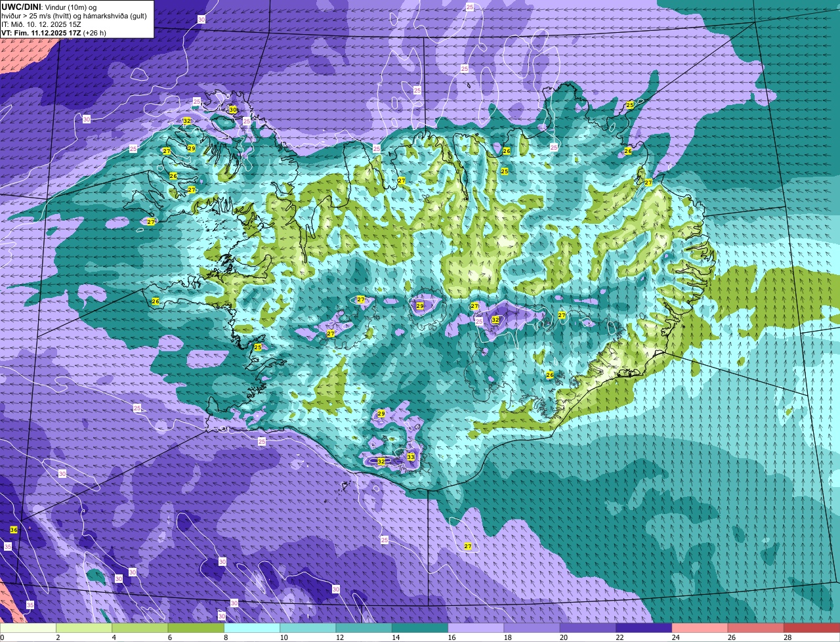
Task: Select legend swatch between 20 and 22
Action: [588, 628]
